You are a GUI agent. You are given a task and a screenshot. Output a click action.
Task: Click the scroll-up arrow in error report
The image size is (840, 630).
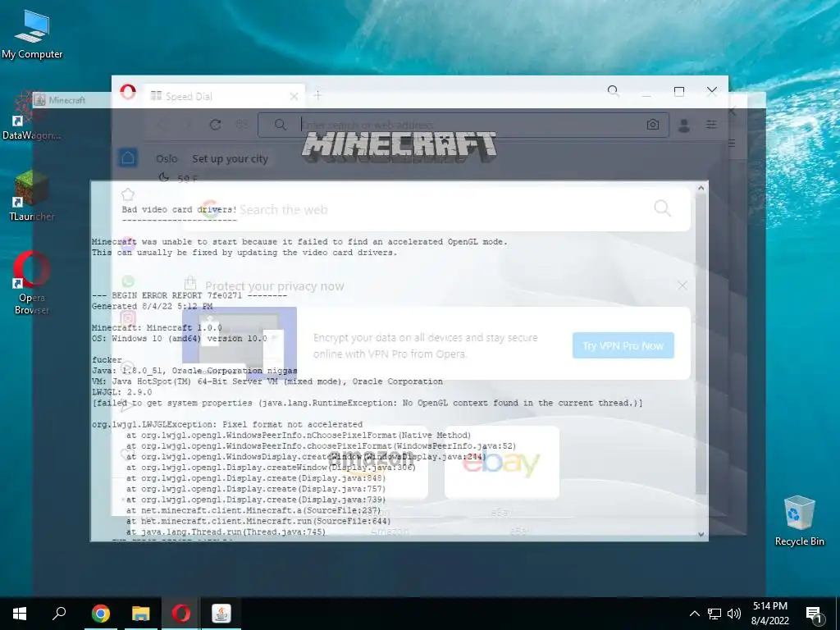click(701, 188)
